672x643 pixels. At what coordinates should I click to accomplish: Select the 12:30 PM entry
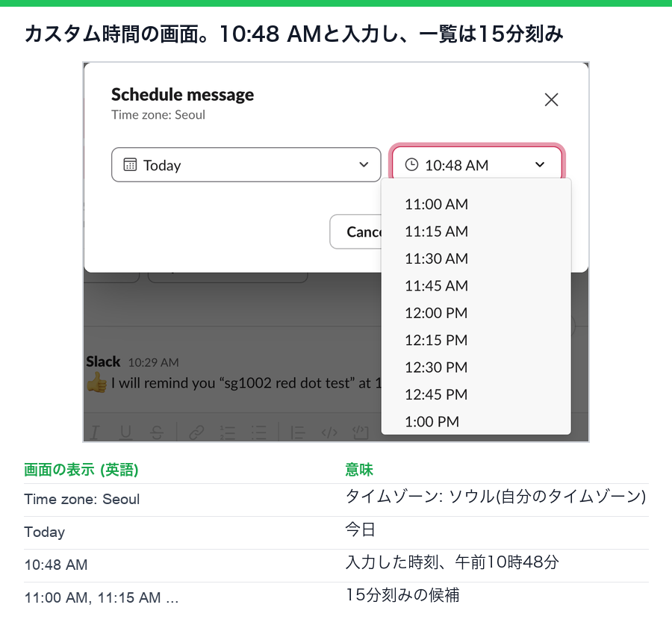click(x=476, y=367)
